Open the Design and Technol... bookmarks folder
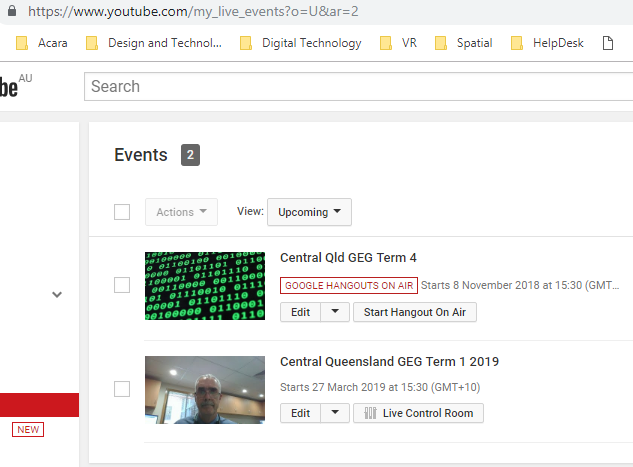The image size is (633, 467). tap(154, 43)
